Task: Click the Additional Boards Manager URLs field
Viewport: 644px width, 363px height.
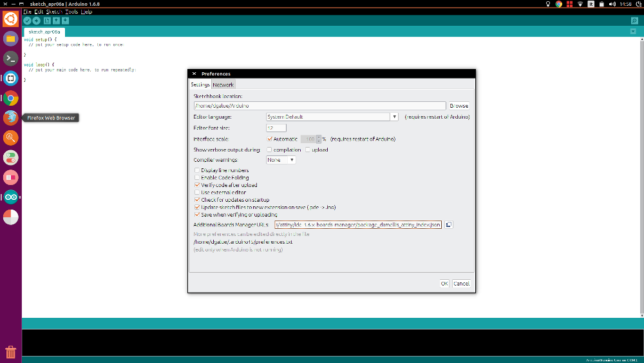Action: pyautogui.click(x=357, y=225)
